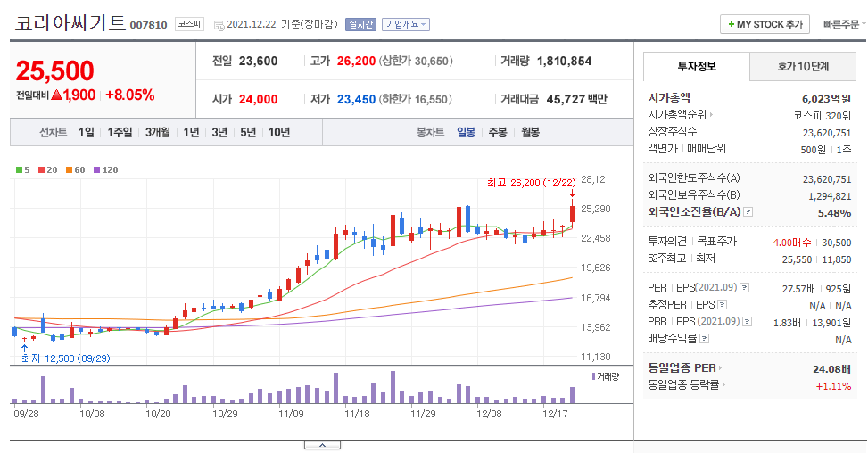Click the change rate +8.05%
868x453 pixels.
point(129,95)
